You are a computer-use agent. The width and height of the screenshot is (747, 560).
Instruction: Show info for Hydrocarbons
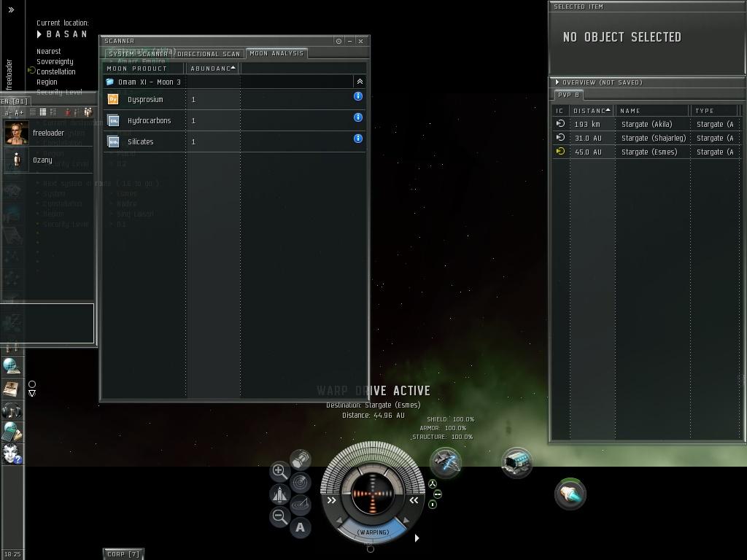coord(358,117)
